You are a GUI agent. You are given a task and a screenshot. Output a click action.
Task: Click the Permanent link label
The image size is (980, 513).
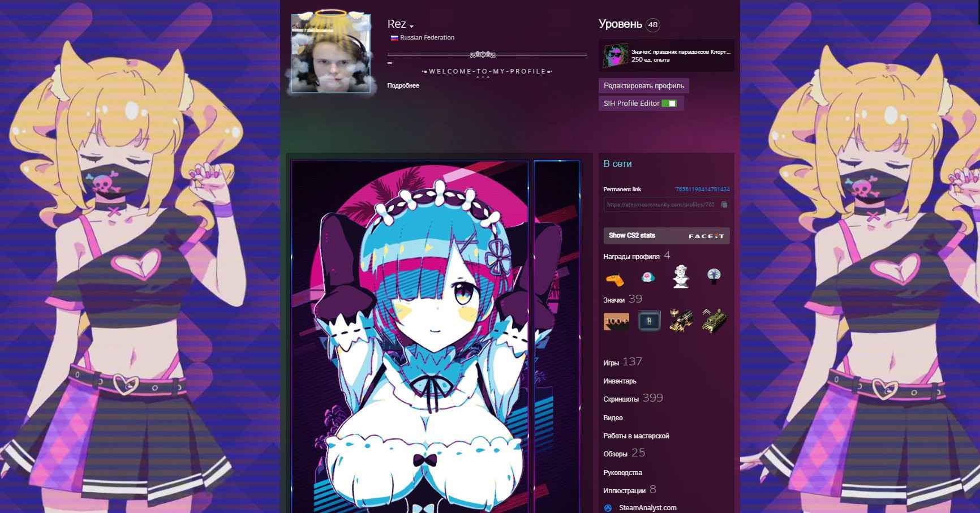[x=622, y=189]
